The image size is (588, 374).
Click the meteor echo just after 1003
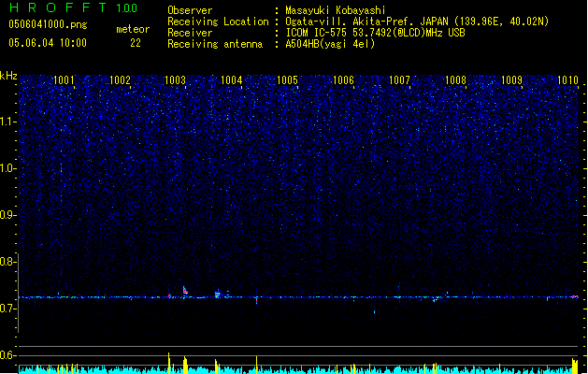point(185,291)
